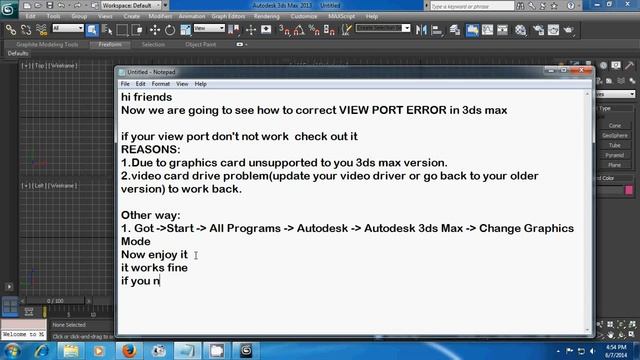This screenshot has width=640, height=360.
Task: Click the Mirror tool icon
Action: (x=421, y=30)
